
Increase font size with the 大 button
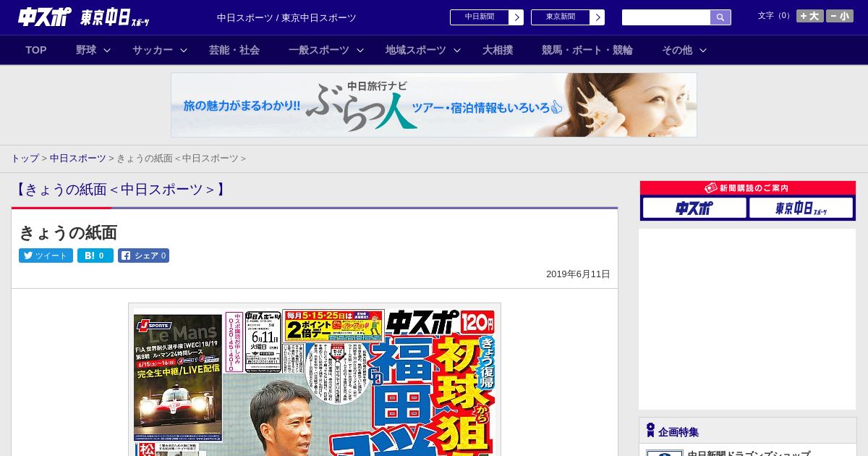809,16
